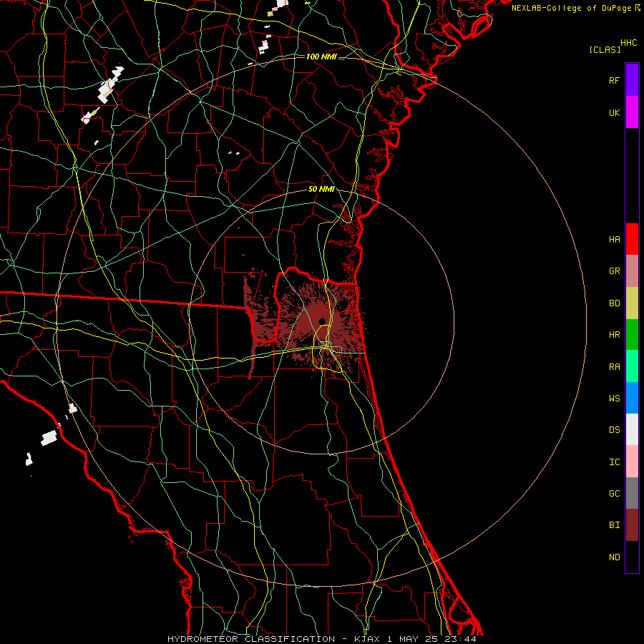Click the BI legend label
The image size is (644, 644).
[614, 525]
